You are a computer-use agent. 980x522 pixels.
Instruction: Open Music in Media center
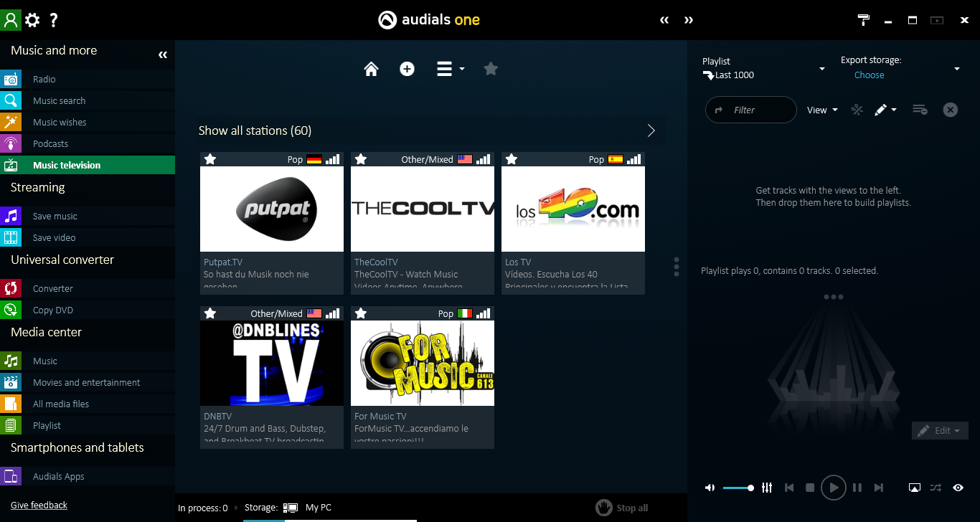point(88,361)
